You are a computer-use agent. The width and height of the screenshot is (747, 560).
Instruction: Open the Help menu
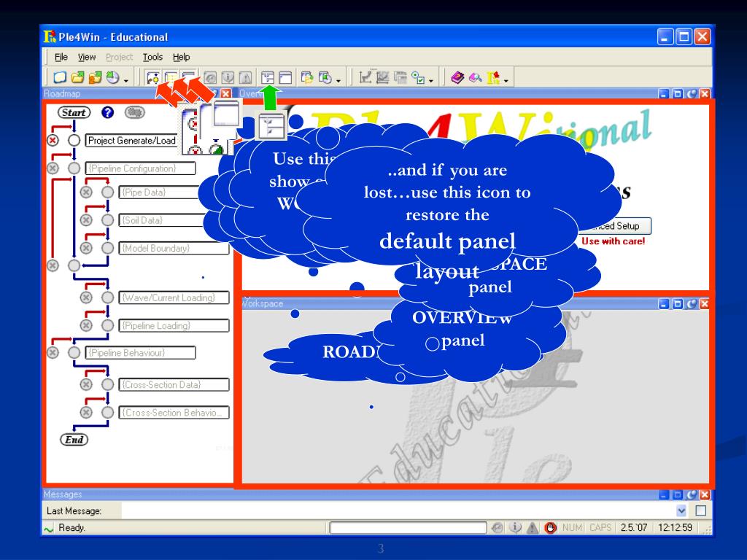(x=181, y=57)
